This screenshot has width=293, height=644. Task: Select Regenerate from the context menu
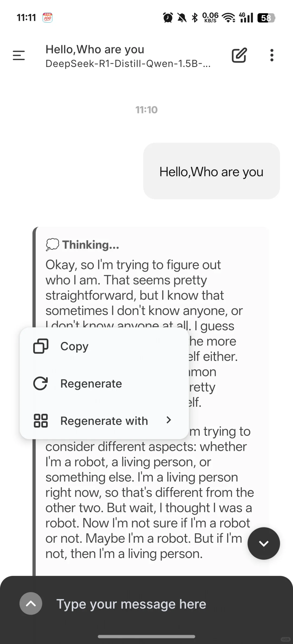(104, 383)
